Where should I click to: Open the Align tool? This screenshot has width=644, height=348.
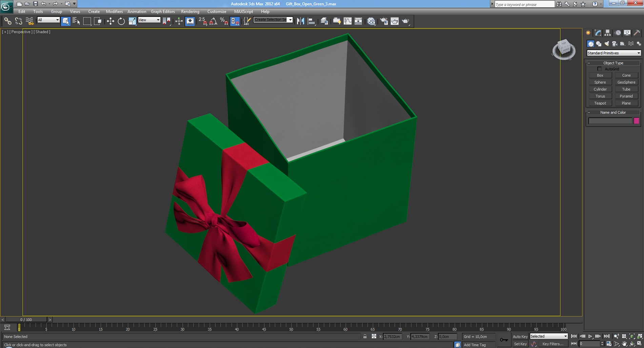[x=311, y=21]
